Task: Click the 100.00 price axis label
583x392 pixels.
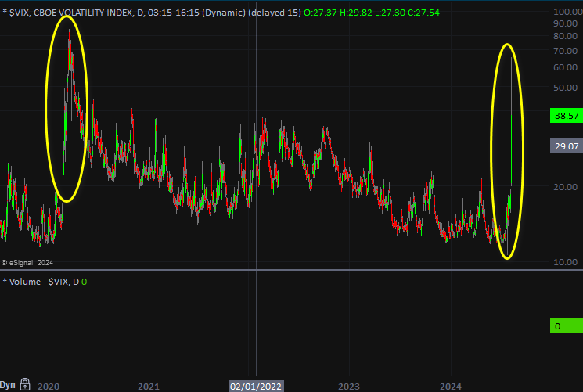Action: coord(567,12)
